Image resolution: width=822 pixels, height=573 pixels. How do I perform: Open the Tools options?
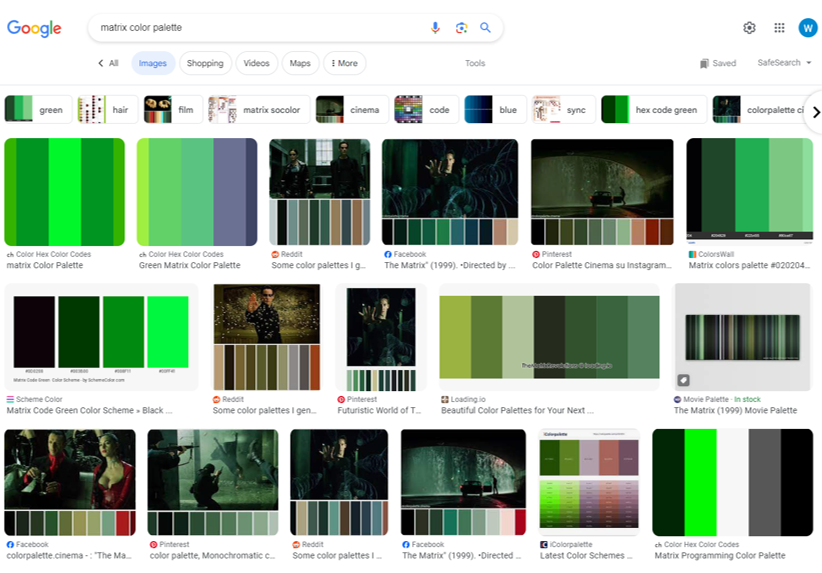[x=475, y=63]
